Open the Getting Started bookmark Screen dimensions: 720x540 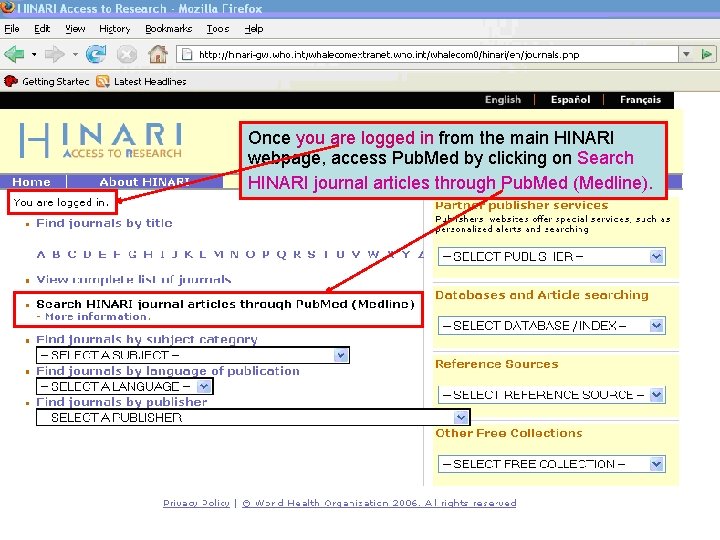46,81
